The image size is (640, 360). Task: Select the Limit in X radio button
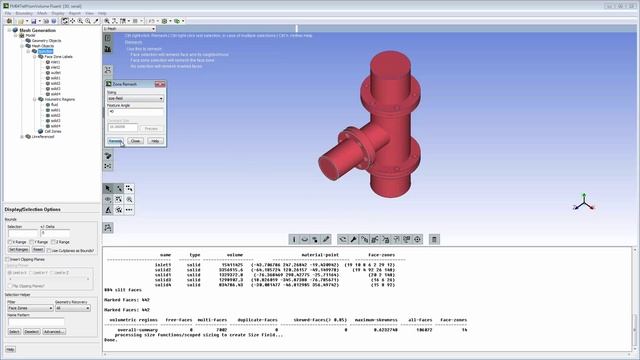click(x=10, y=273)
